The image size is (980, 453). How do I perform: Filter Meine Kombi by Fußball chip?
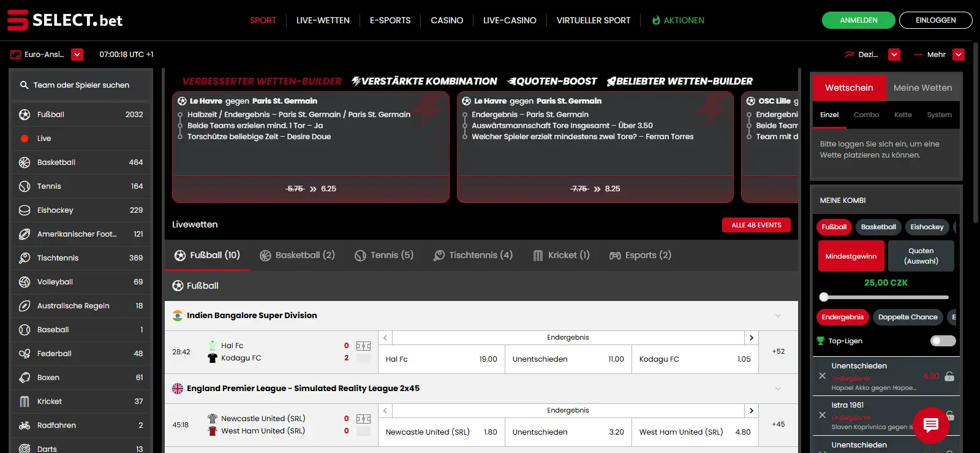click(x=834, y=227)
